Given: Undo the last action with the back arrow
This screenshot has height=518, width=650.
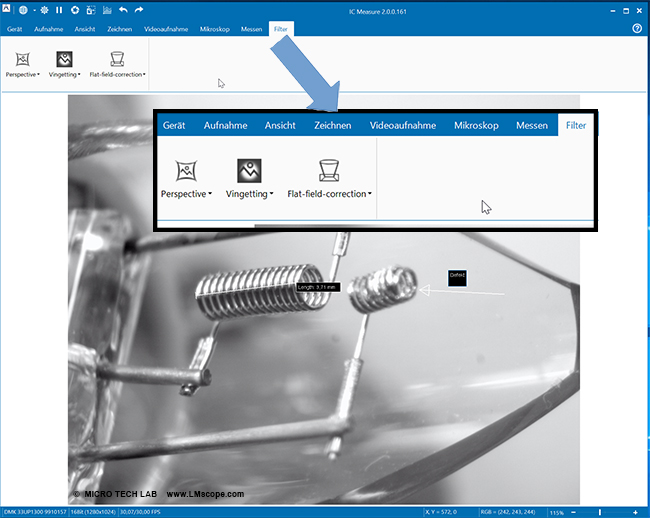Looking at the screenshot, I should pos(123,10).
